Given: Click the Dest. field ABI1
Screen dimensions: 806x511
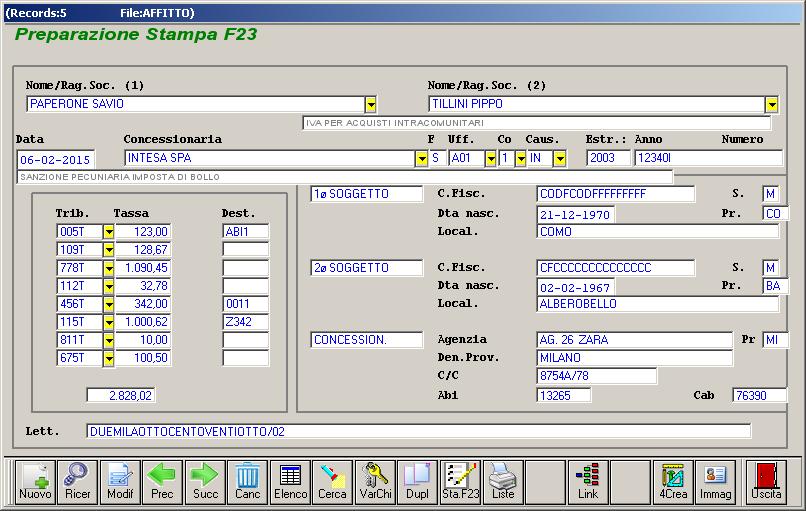Looking at the screenshot, I should pos(246,232).
